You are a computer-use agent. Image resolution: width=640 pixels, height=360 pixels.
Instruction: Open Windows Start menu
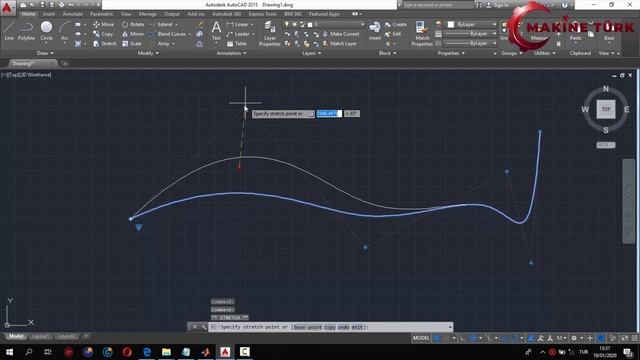click(9, 352)
